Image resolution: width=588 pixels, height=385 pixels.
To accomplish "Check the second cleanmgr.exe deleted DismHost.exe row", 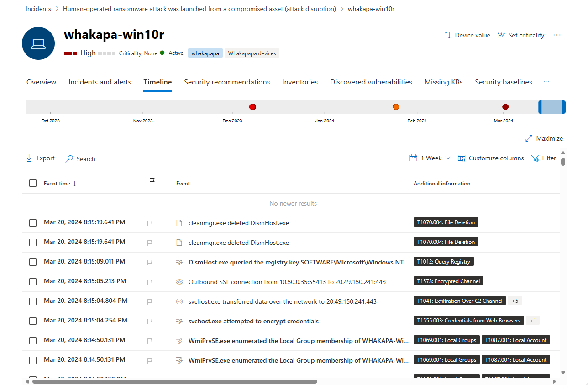I will (33, 243).
